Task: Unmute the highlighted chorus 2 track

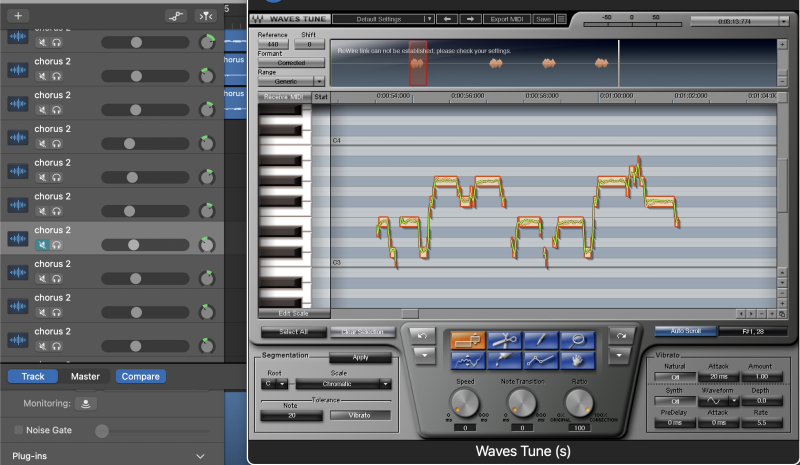Action: 42,245
